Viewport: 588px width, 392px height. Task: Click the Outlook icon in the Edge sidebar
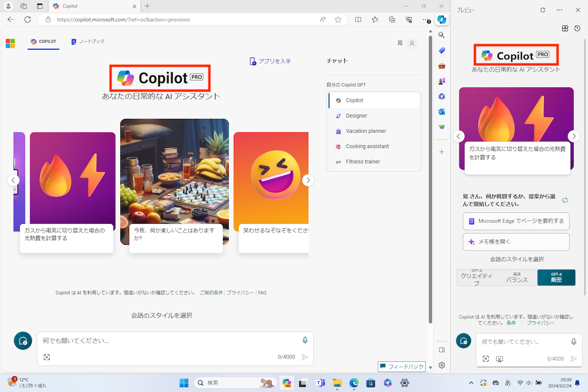(441, 112)
